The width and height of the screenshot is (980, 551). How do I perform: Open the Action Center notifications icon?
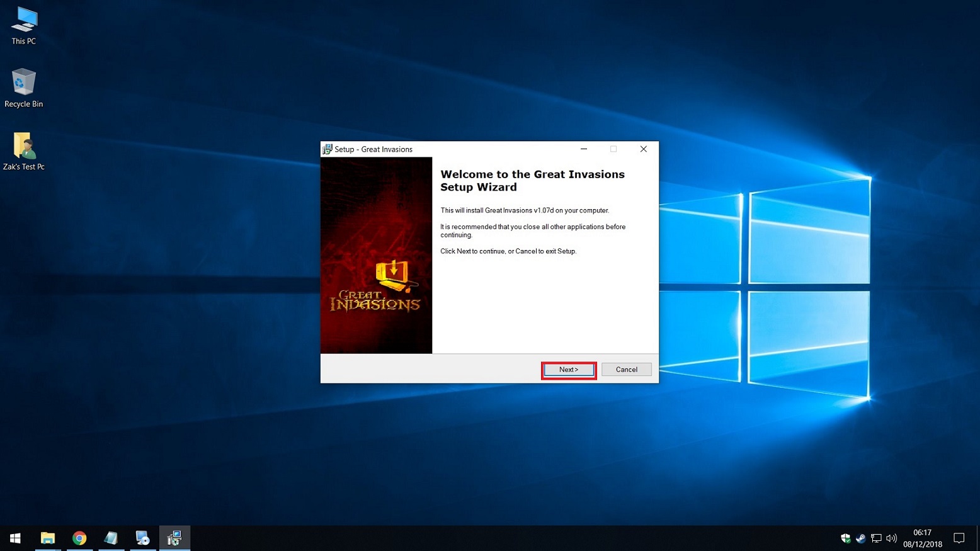[x=959, y=538]
